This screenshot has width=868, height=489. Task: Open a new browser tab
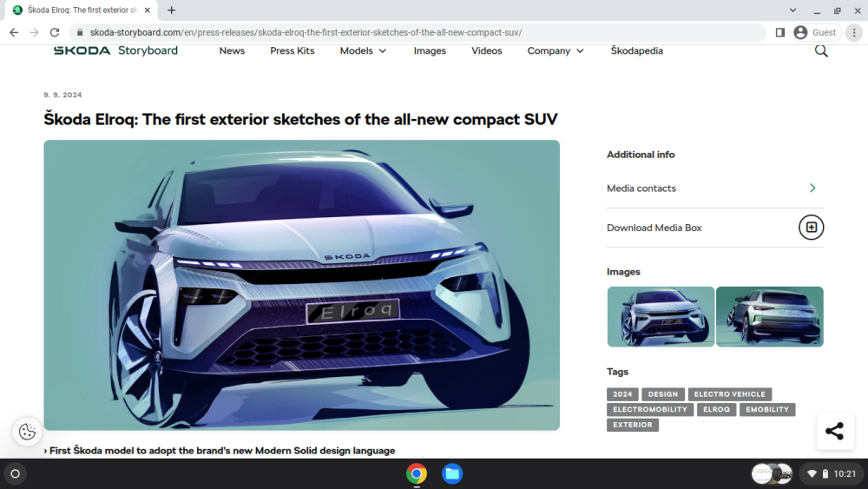[172, 10]
